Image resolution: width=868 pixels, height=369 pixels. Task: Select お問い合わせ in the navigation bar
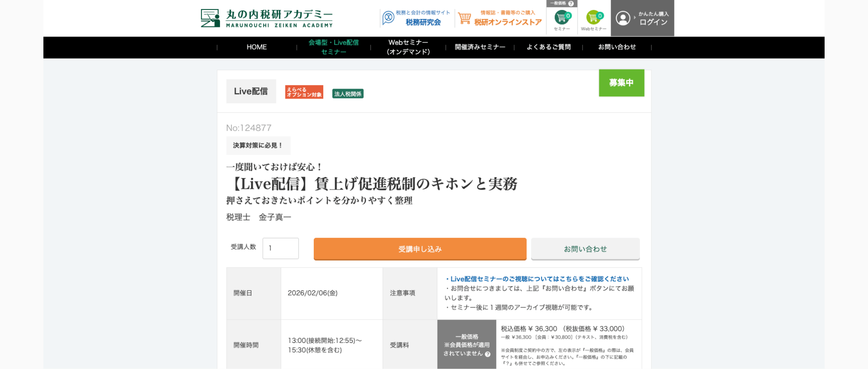(x=617, y=47)
